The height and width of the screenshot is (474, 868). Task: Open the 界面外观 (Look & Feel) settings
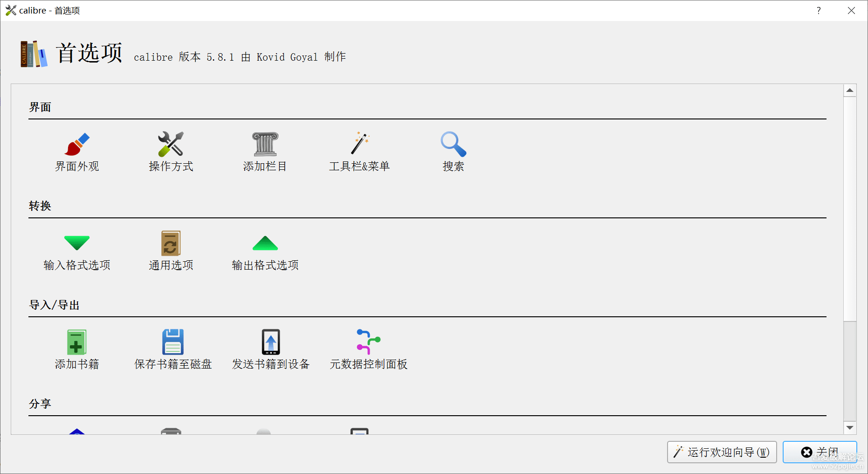point(77,145)
